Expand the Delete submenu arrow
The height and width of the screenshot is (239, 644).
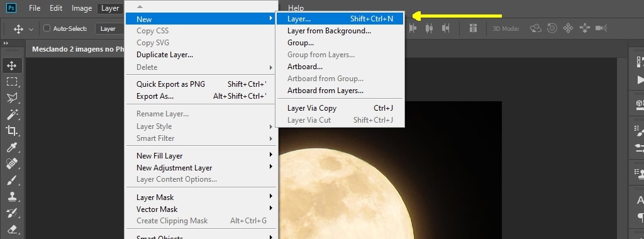(x=271, y=67)
